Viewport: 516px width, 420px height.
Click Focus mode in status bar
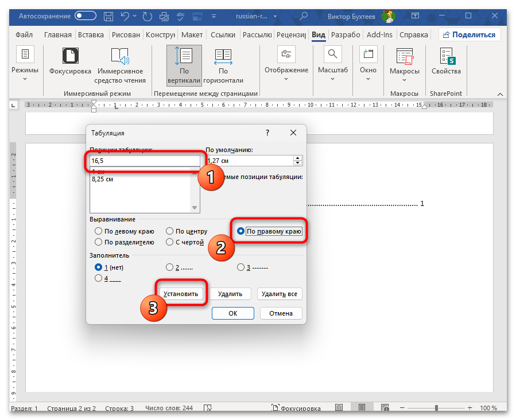(296, 408)
